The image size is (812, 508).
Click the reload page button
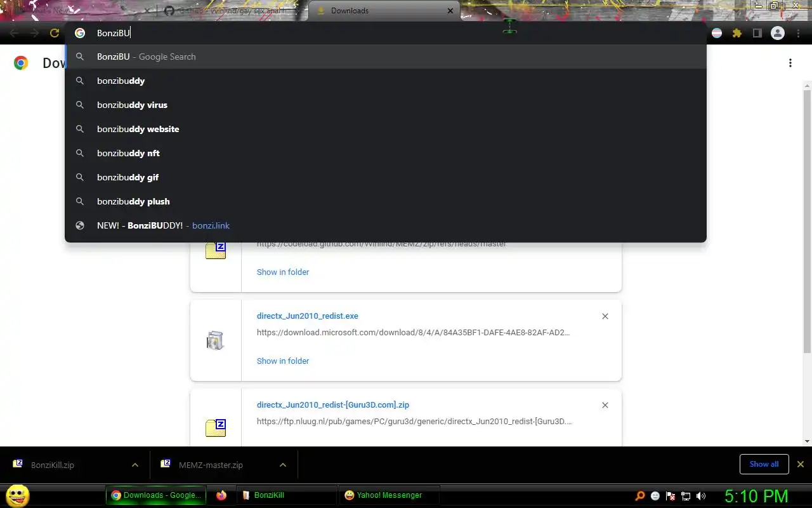[55, 33]
